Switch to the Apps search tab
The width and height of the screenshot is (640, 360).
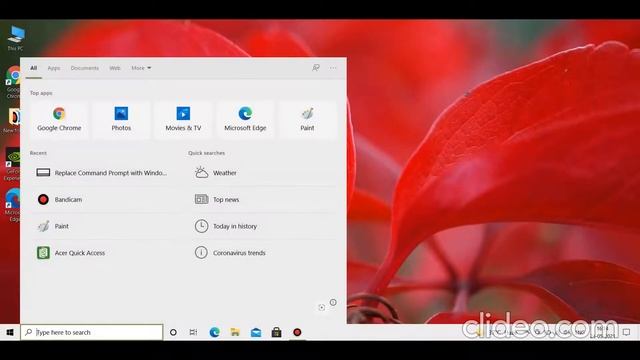pos(54,68)
